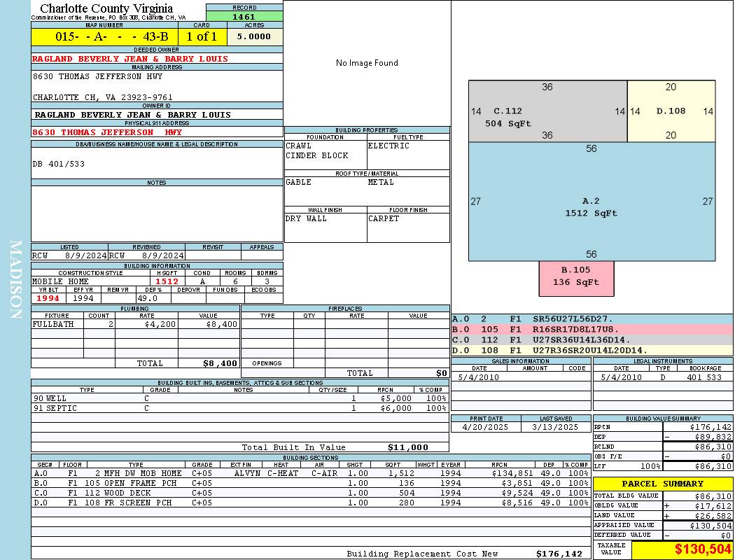Image resolution: width=735 pixels, height=560 pixels.
Task: Click last saved date 3/13/2025
Action: (556, 427)
